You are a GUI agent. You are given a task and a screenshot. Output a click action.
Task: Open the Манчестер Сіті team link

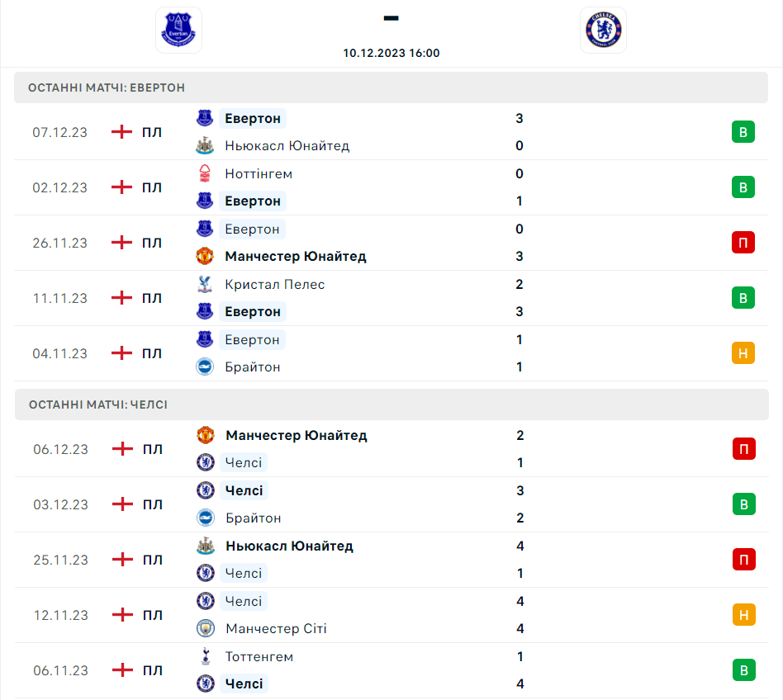276,629
